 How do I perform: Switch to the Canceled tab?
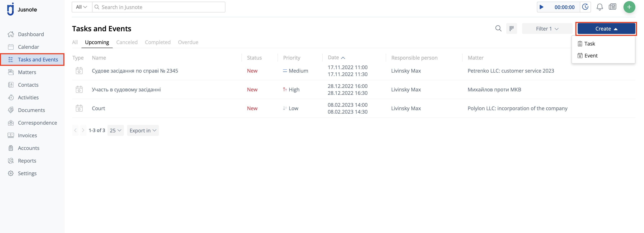pos(127,42)
